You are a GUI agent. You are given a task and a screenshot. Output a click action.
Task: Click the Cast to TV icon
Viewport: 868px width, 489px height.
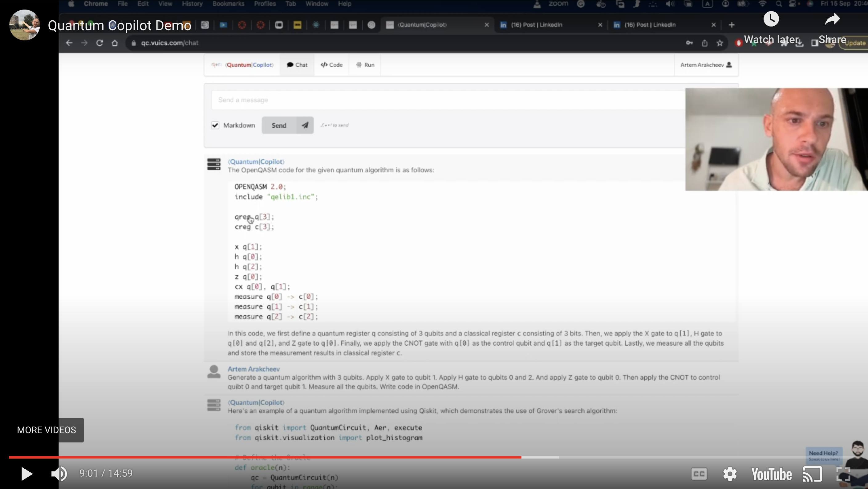pos(812,474)
